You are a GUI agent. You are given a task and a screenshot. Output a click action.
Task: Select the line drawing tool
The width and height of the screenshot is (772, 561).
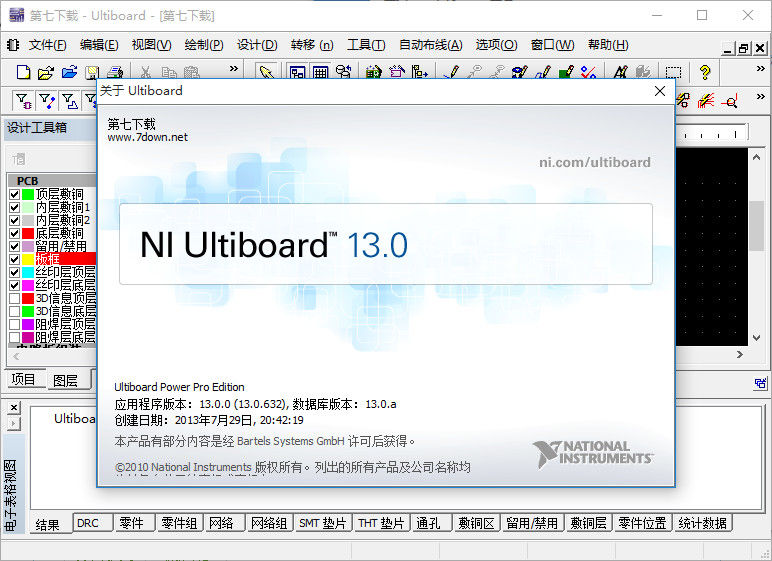tap(451, 72)
